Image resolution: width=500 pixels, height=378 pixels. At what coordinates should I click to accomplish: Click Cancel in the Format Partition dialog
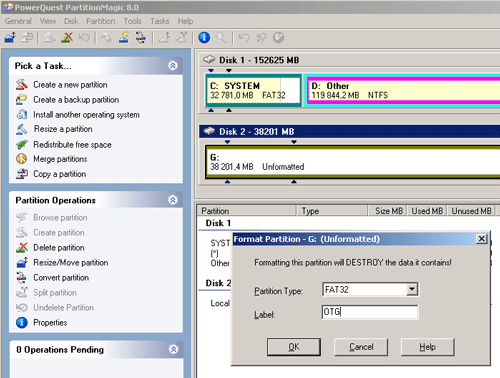coord(361,347)
